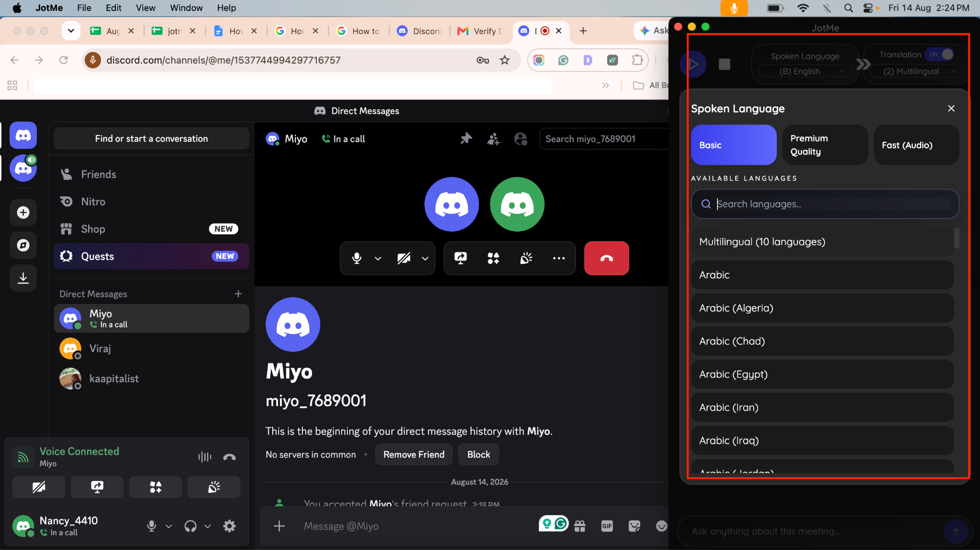The height and width of the screenshot is (550, 980).
Task: Open the gift icon in message bar
Action: (x=580, y=526)
